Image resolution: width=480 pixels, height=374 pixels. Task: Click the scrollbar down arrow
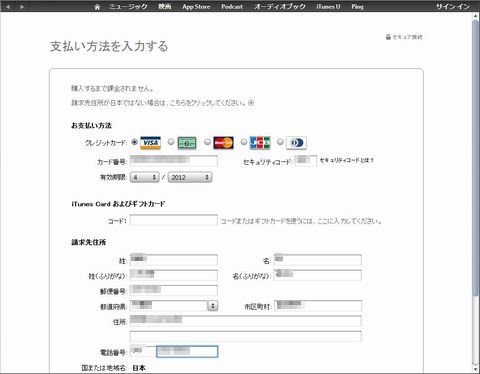(475, 369)
